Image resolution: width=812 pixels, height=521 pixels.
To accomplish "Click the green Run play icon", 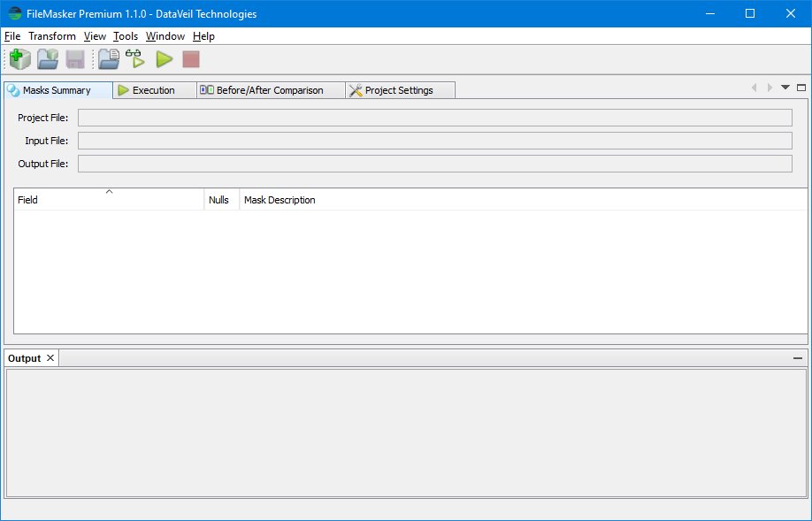I will pyautogui.click(x=165, y=59).
